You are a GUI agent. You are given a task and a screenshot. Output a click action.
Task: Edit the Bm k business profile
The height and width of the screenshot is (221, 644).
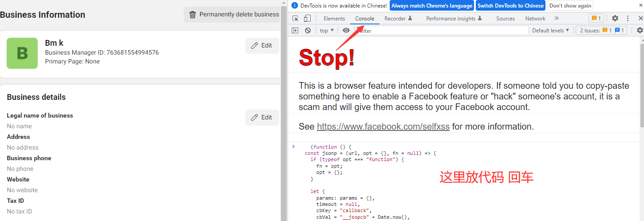pos(262,46)
